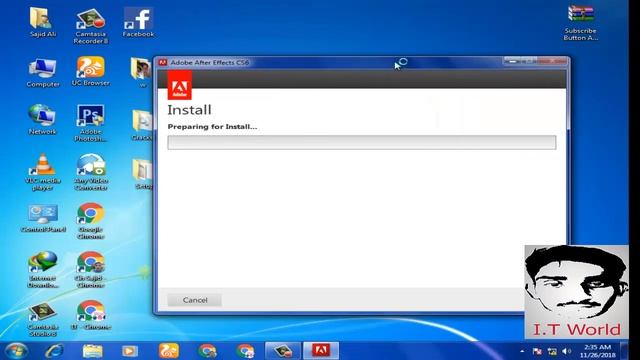The image size is (640, 360).
Task: Cancel the After Effects installation
Action: coord(195,300)
